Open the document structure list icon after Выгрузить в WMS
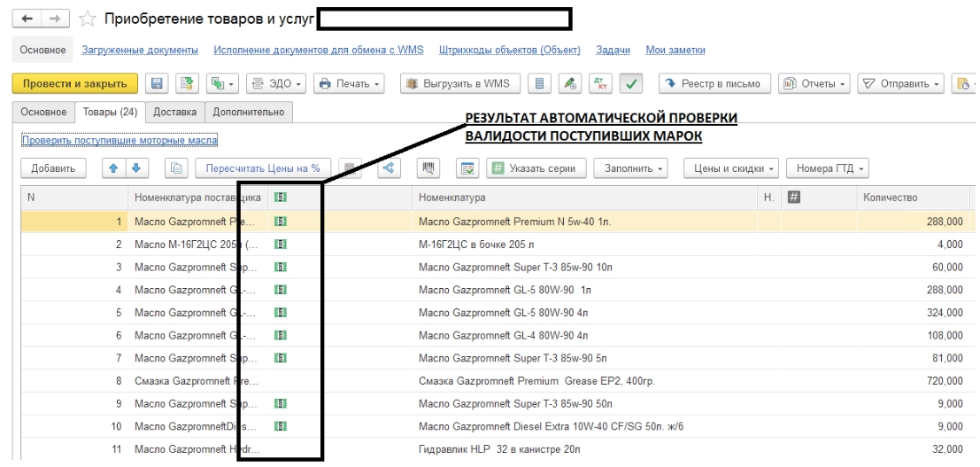The height and width of the screenshot is (467, 980). pos(539,83)
